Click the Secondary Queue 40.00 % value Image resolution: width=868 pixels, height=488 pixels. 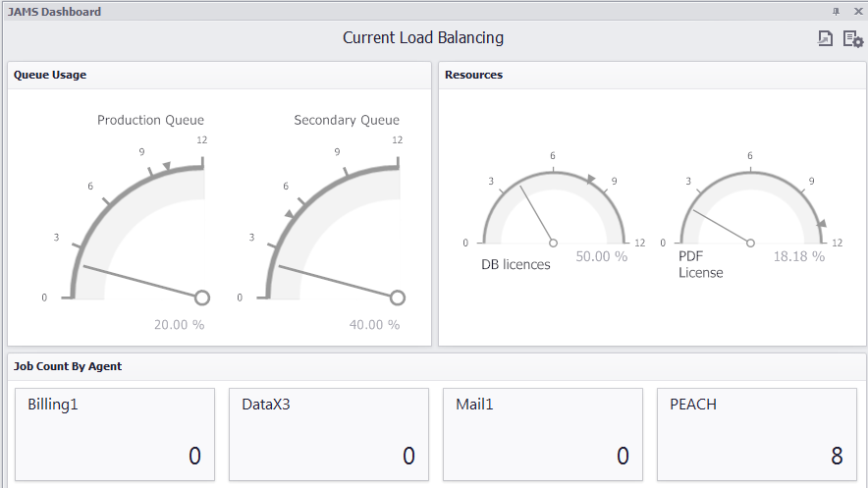pos(374,325)
